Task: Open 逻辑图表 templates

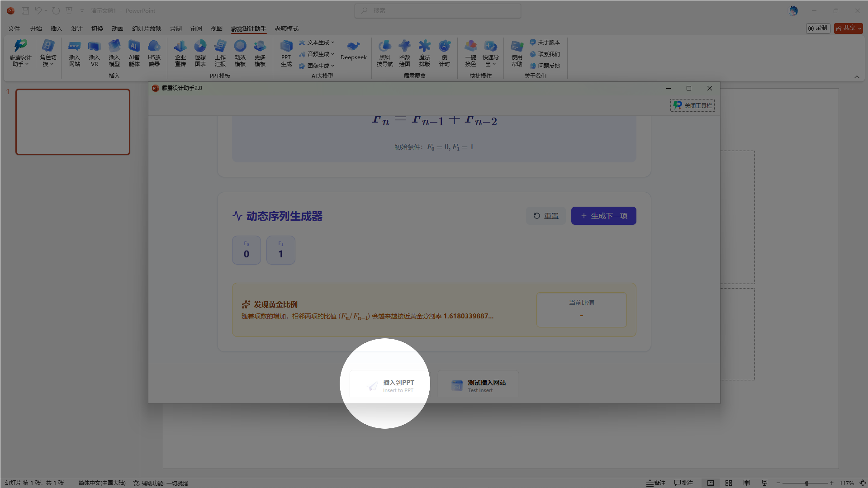Action: tap(200, 53)
